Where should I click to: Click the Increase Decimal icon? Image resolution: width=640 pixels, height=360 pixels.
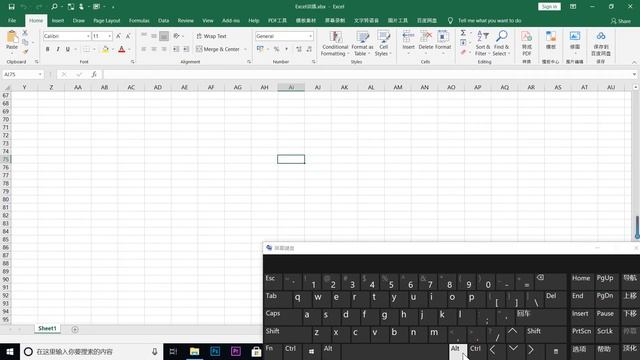pos(299,49)
